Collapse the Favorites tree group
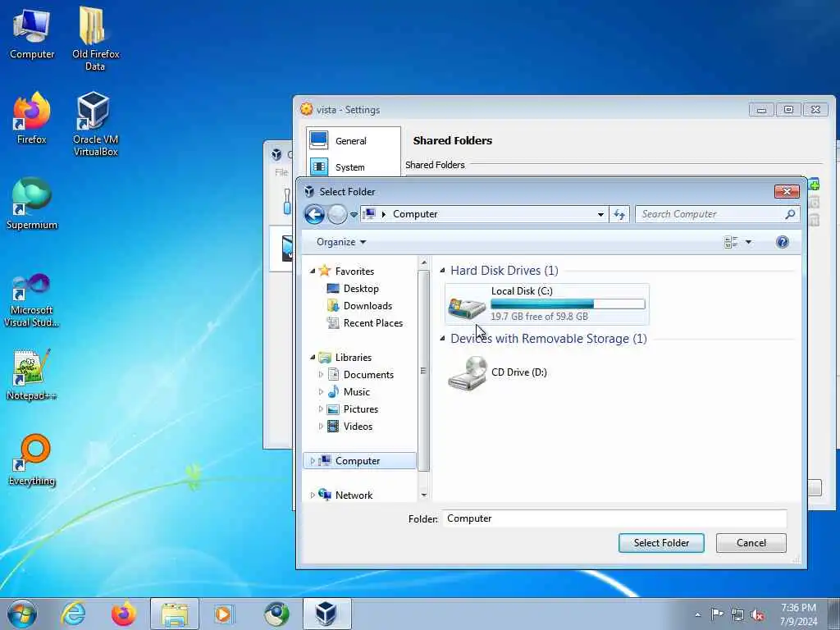Screen dimensions: 840x630 point(313,271)
